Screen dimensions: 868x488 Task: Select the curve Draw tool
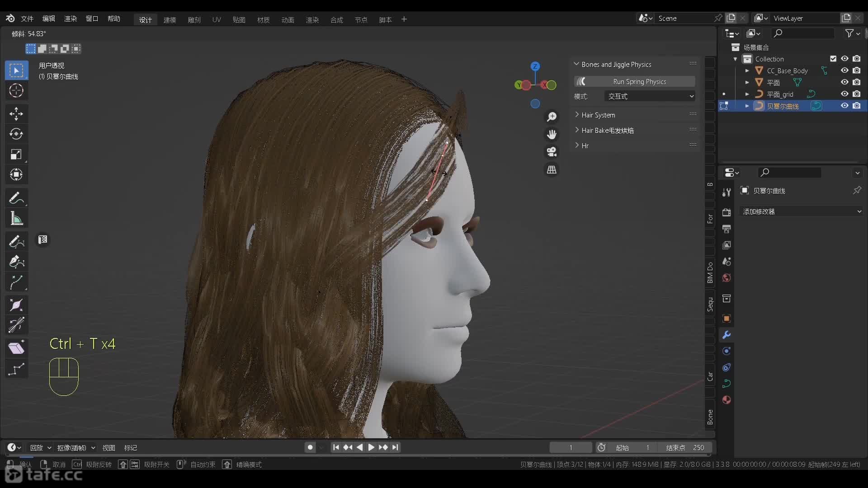pos(16,241)
